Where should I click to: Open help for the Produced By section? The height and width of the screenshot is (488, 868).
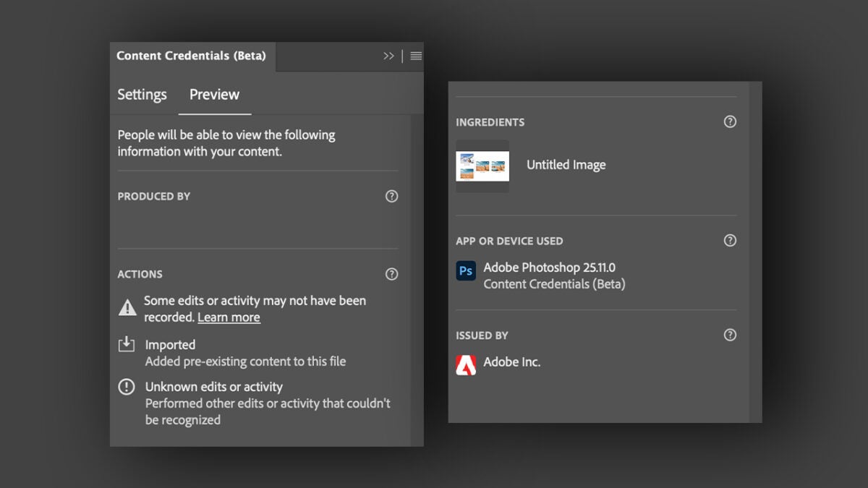(x=391, y=197)
